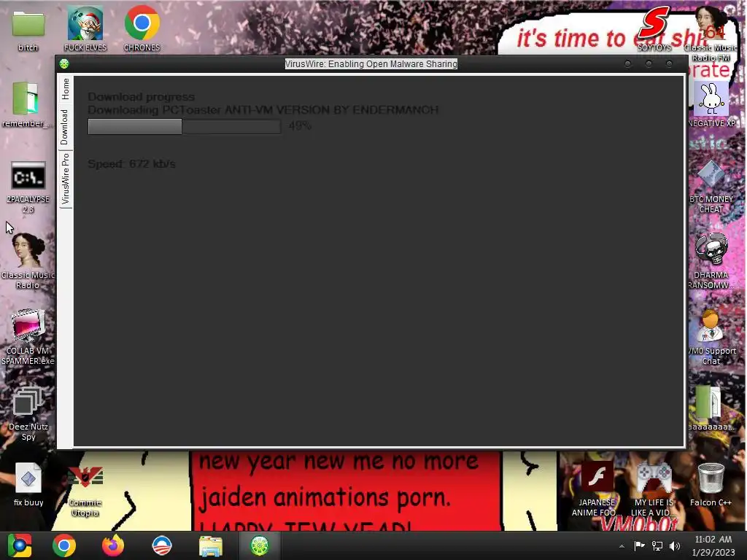This screenshot has width=747, height=560.
Task: Open the 2PACALYPSE 2.3 command prompt icon
Action: (x=28, y=187)
